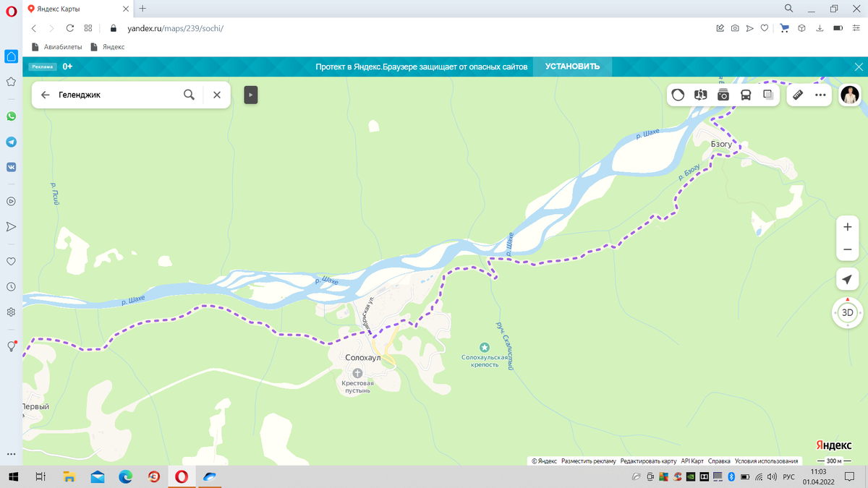Open My Flow arrow in sidebar
This screenshot has width=868, height=488.
tap(11, 227)
